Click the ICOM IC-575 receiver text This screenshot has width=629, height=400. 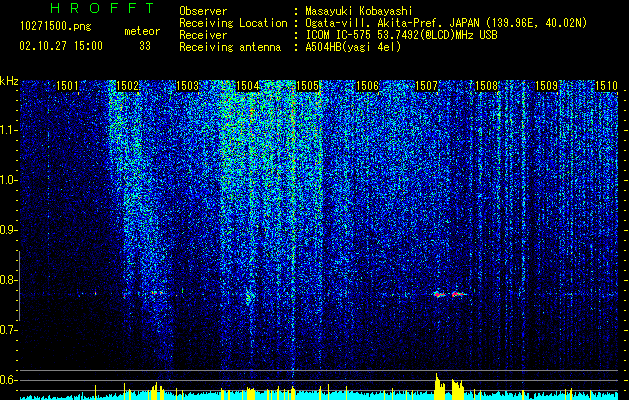401,35
